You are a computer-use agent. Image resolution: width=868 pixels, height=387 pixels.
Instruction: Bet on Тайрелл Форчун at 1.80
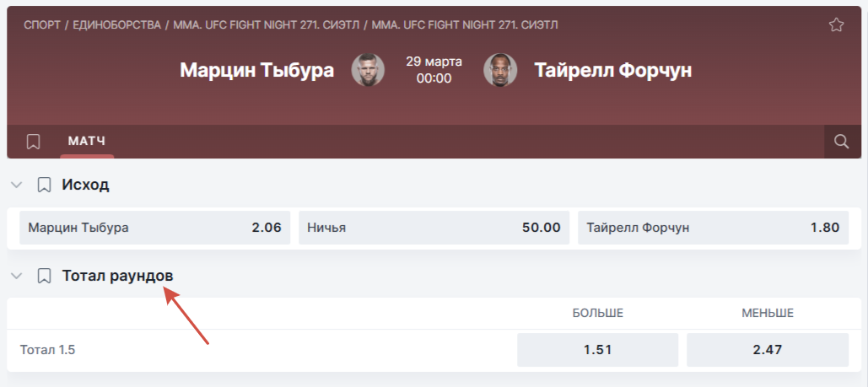pyautogui.click(x=713, y=228)
